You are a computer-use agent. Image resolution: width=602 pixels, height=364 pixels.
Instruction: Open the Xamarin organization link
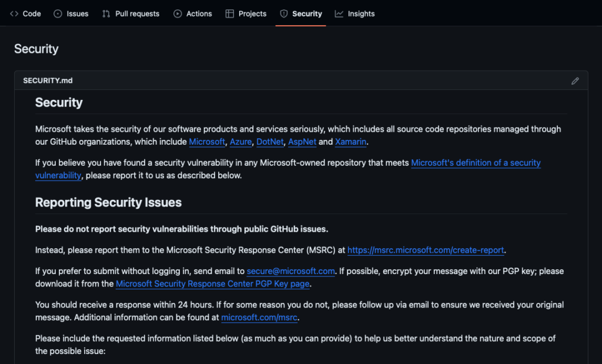(x=350, y=142)
